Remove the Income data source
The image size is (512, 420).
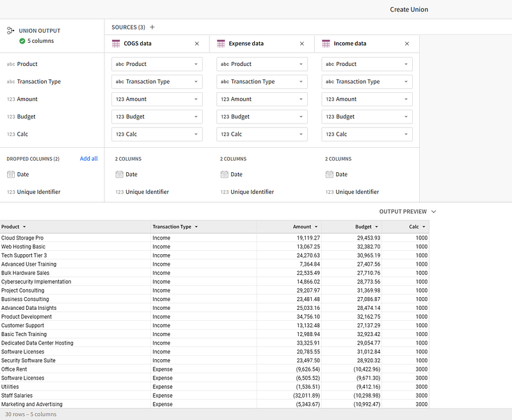click(x=407, y=44)
